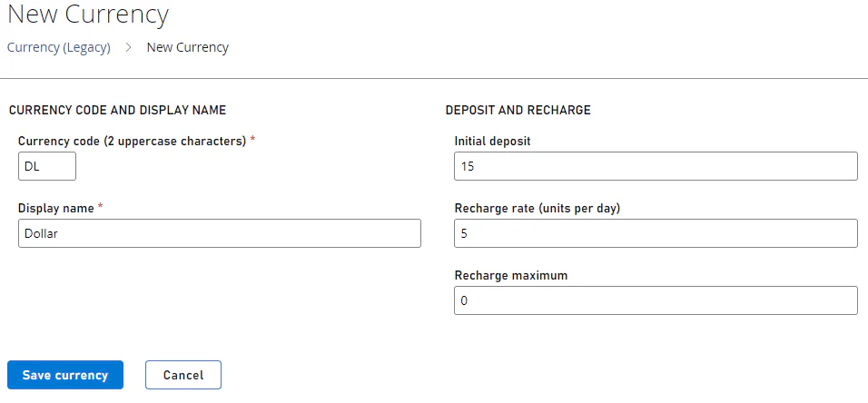Click the Deposit and Recharge section heading
Viewport: 868px width, 403px height.
coord(518,110)
